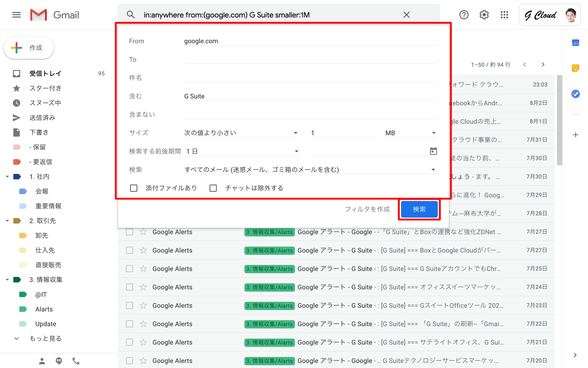Screen dimensions: 588x368
Task: Star the Google Alerts email dated 7月27日 about ZDNet
Action: coord(143,232)
